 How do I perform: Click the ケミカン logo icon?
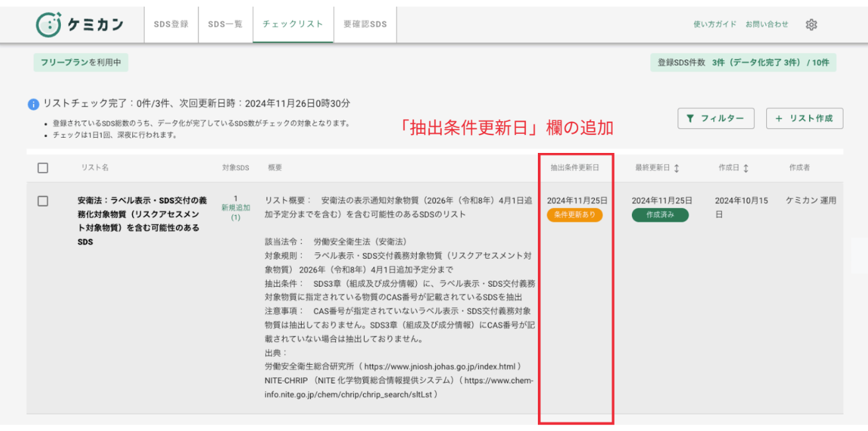tap(49, 24)
